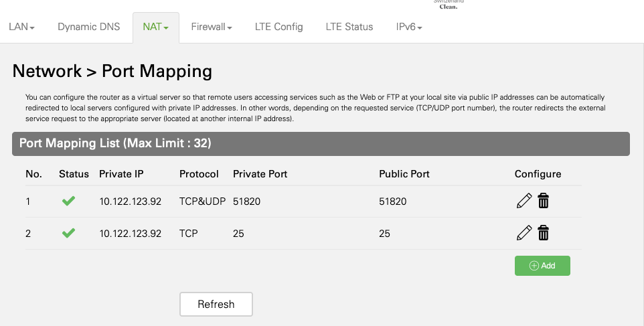The width and height of the screenshot is (644, 326).
Task: Open the Firewall dropdown menu
Action: point(211,27)
